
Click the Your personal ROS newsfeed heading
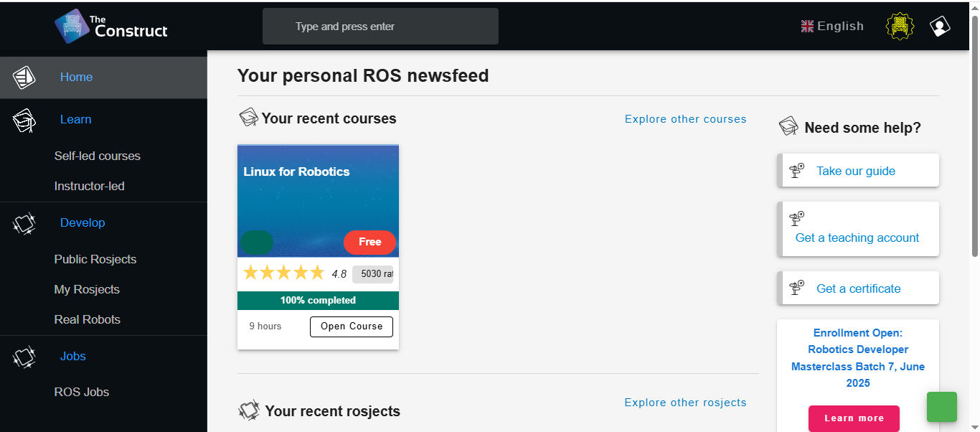coord(363,75)
